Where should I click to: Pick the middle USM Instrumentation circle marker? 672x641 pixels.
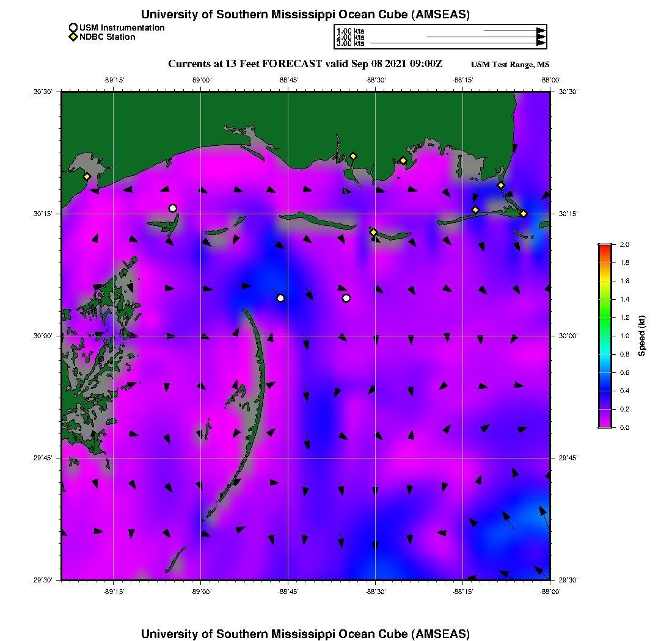pos(280,298)
